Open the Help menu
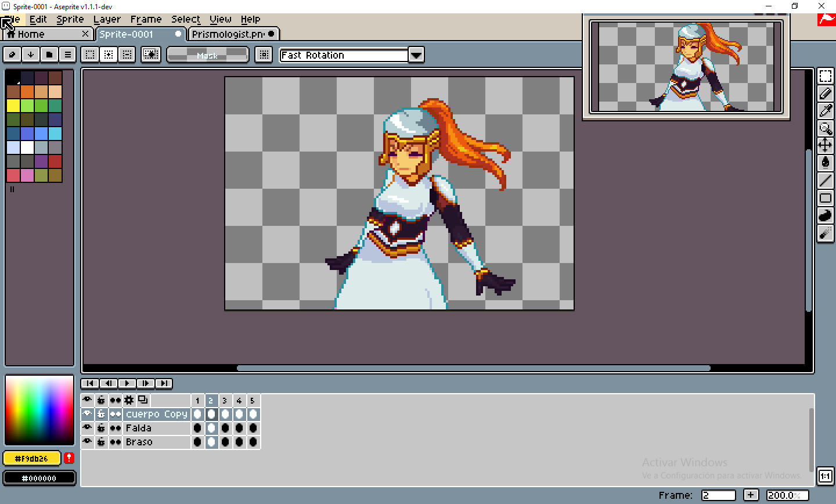836x504 pixels. [x=251, y=19]
